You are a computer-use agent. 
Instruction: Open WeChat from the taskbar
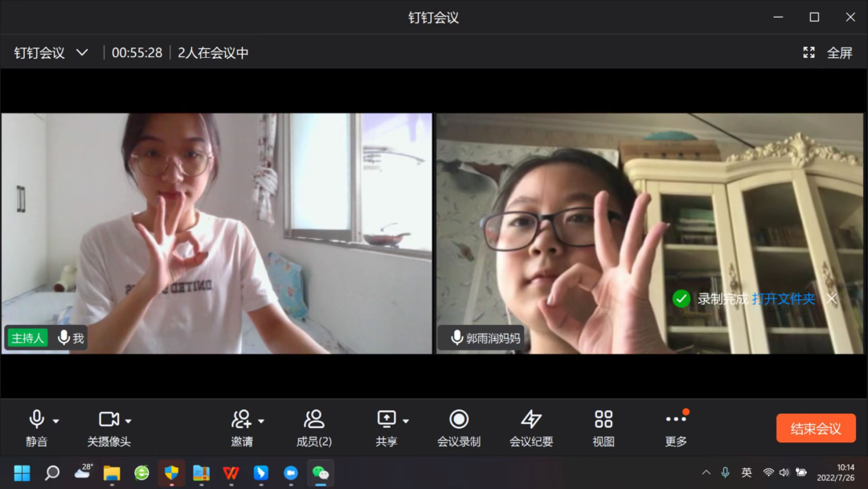tap(321, 473)
